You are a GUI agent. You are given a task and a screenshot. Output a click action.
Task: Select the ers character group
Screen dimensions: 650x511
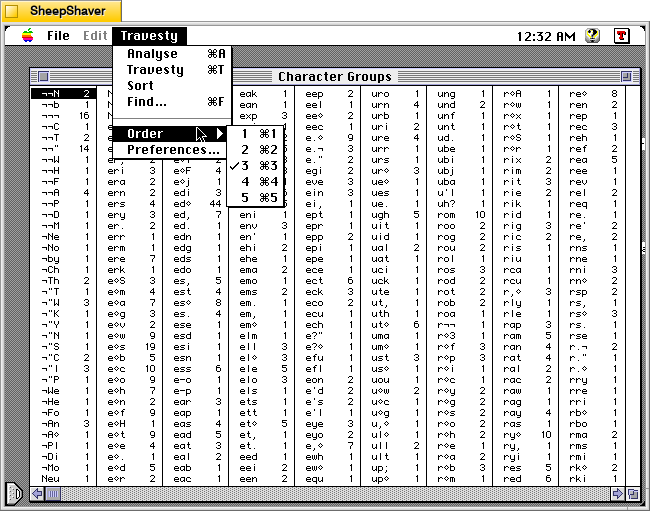[x=129, y=203]
